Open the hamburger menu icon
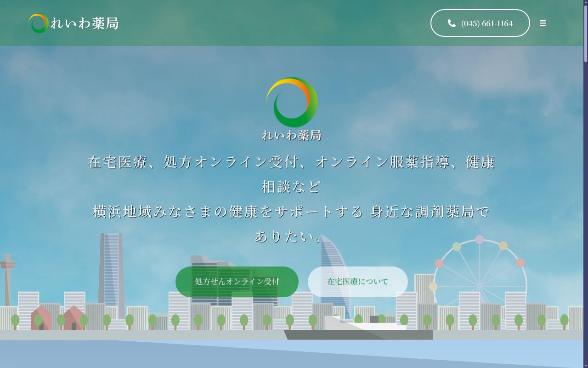 click(x=543, y=23)
